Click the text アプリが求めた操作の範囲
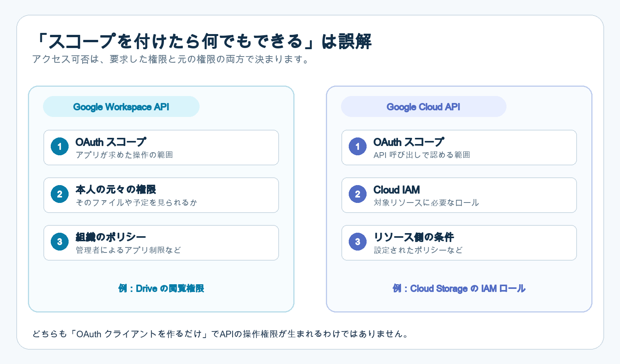This screenshot has width=620, height=364. click(124, 155)
